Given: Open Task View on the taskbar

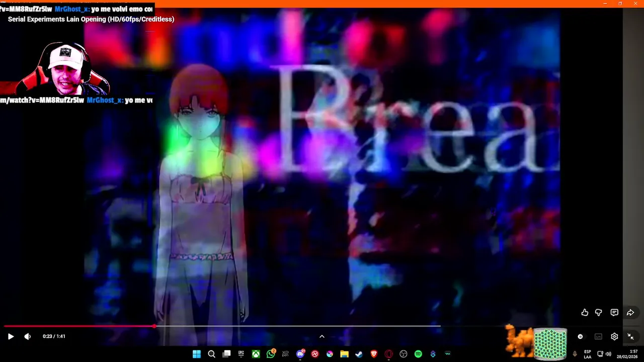Looking at the screenshot, I should pos(226,354).
